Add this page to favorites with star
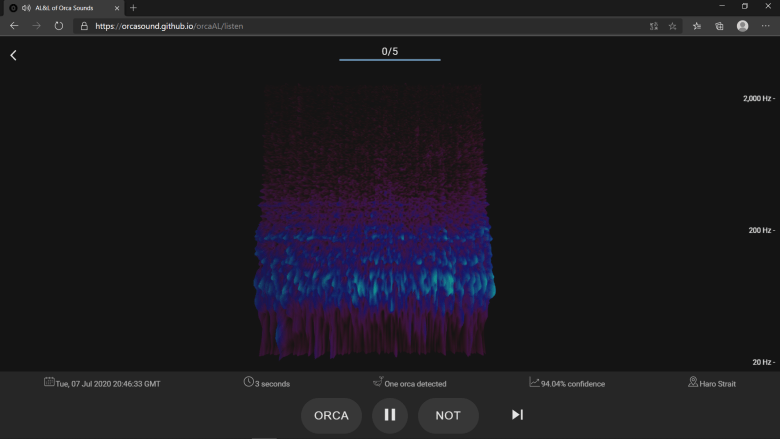 673,26
